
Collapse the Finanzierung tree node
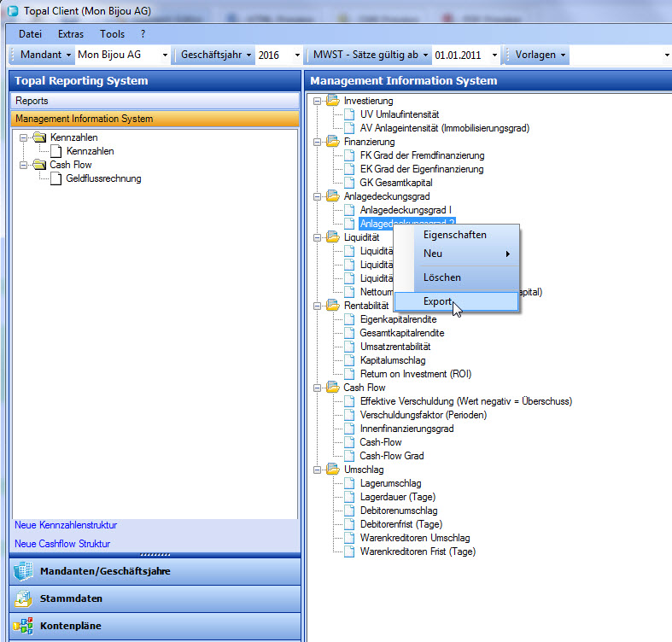(x=318, y=142)
